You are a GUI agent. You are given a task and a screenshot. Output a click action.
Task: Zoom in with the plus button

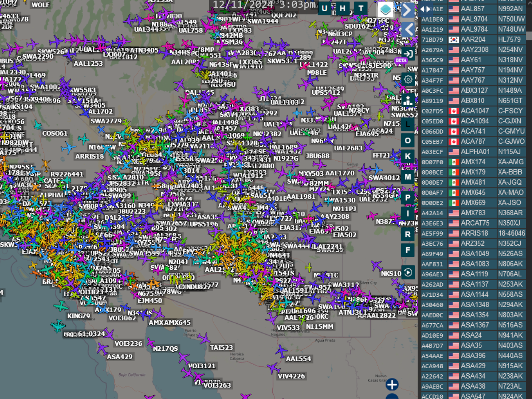(x=392, y=384)
